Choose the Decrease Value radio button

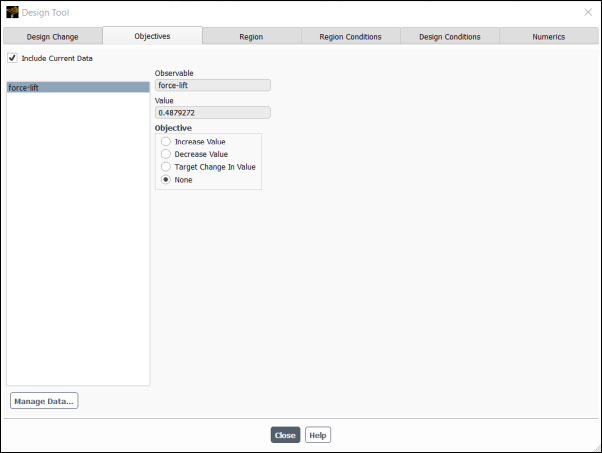(166, 154)
